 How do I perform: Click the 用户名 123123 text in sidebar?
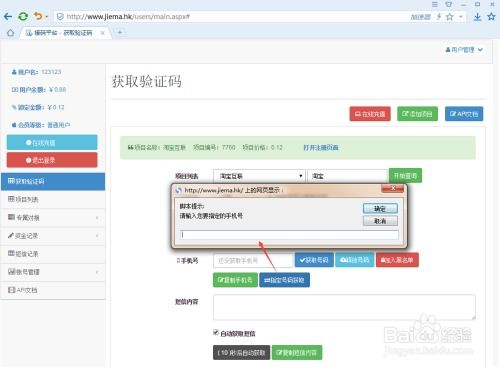pos(36,72)
